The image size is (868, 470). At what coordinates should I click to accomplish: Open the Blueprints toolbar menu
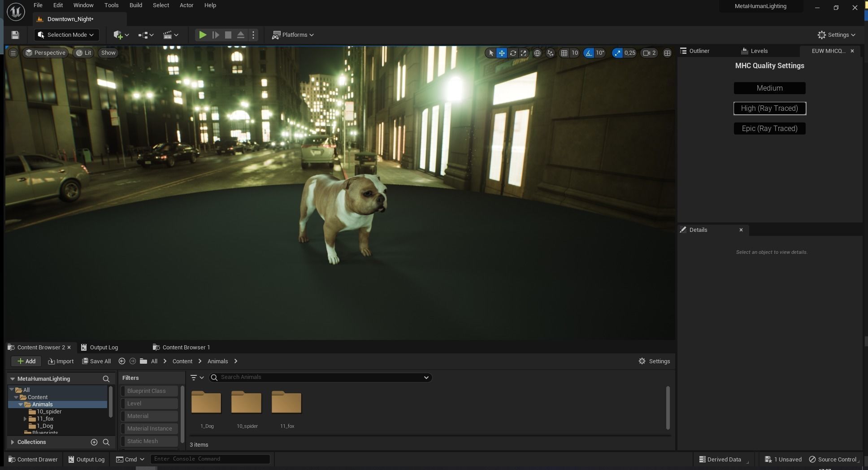pos(146,35)
